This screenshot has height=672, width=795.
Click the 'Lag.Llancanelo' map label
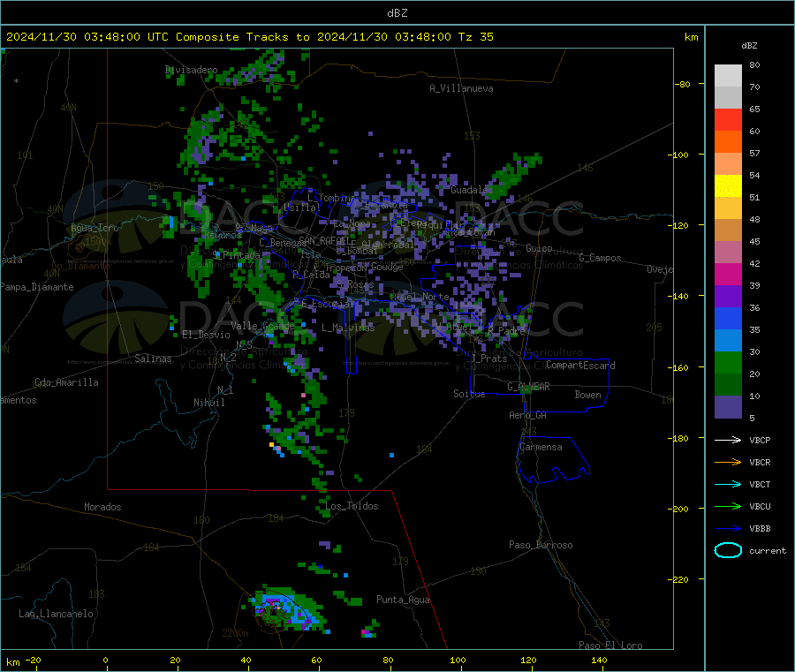click(x=56, y=614)
